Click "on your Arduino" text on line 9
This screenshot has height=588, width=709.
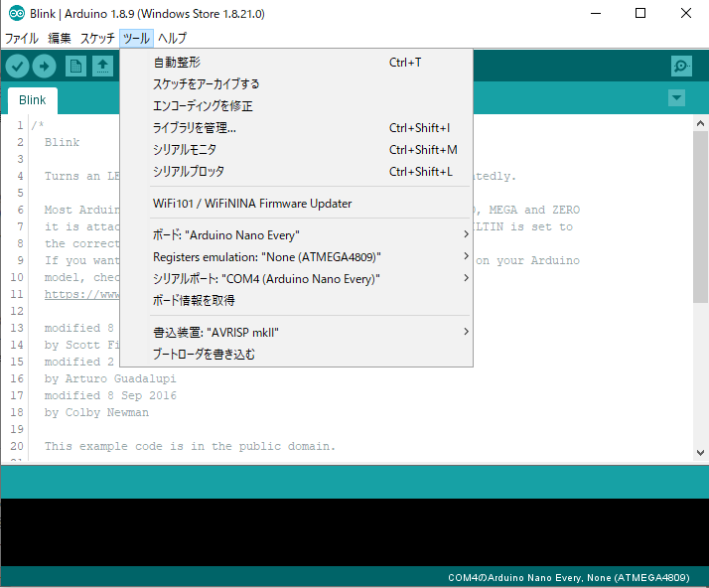tap(527, 261)
